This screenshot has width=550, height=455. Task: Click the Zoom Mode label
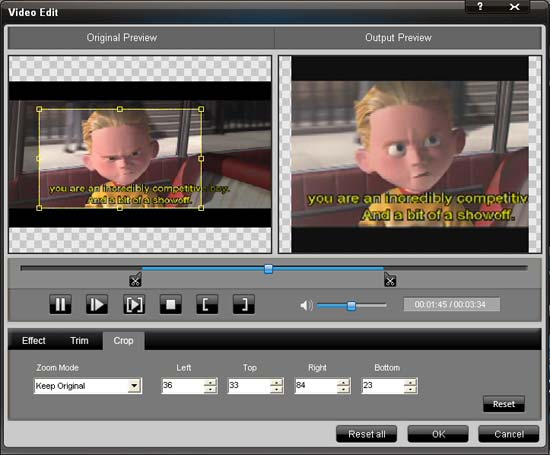coord(58,368)
